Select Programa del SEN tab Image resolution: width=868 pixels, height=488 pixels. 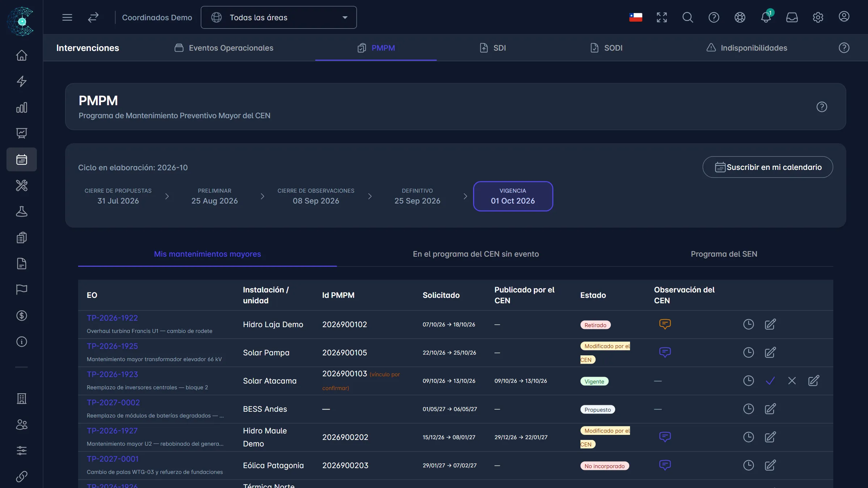coord(724,254)
